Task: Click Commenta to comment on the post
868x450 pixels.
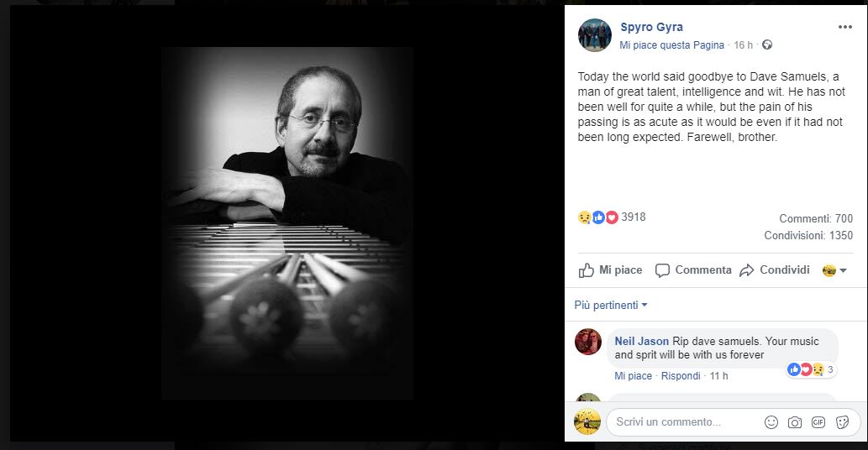Action: point(693,270)
